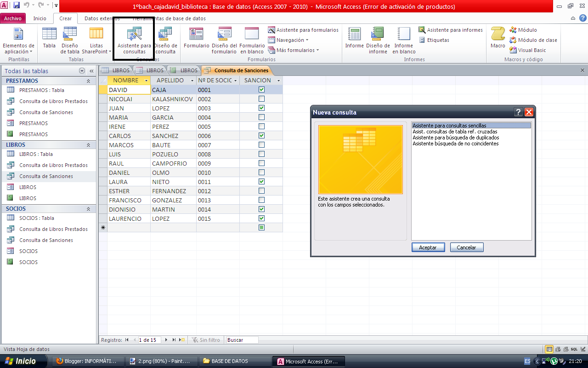Create a new Formulario
The width and height of the screenshot is (588, 368).
pyautogui.click(x=197, y=38)
